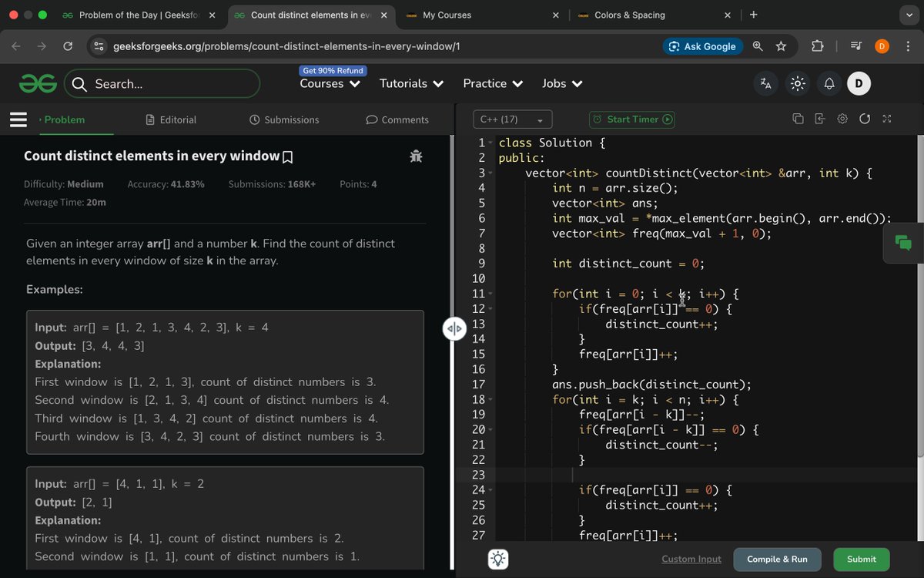Click the browser back arrow

point(16,46)
